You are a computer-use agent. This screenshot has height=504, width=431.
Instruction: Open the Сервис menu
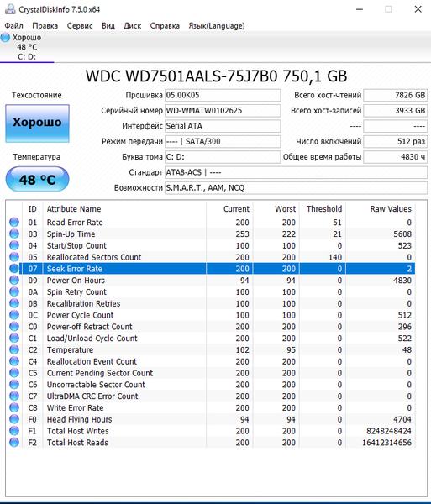(80, 26)
